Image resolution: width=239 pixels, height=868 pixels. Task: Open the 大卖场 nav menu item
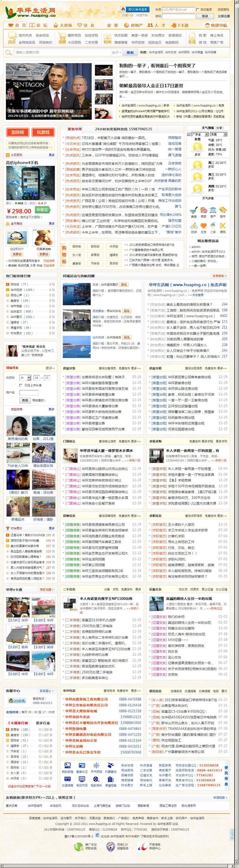63,25
